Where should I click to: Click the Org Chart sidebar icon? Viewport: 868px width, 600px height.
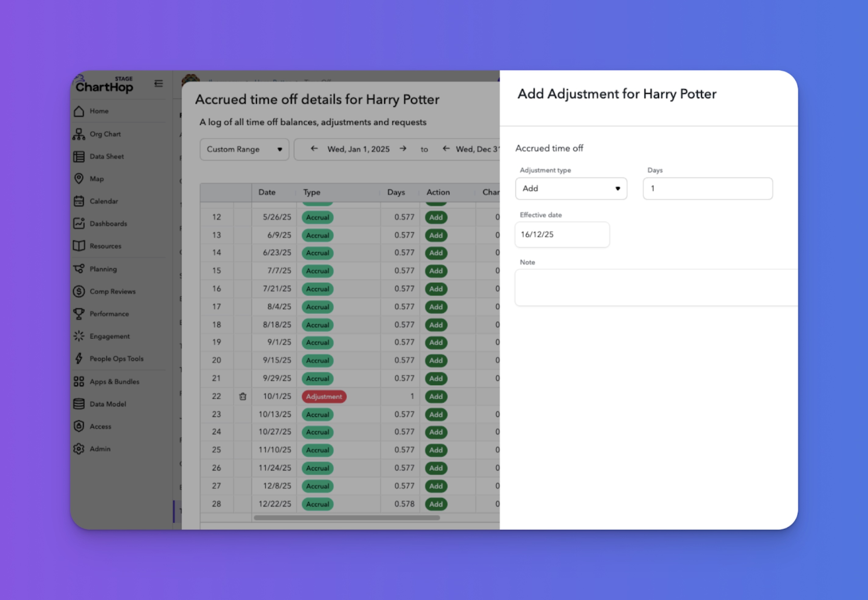pos(79,134)
